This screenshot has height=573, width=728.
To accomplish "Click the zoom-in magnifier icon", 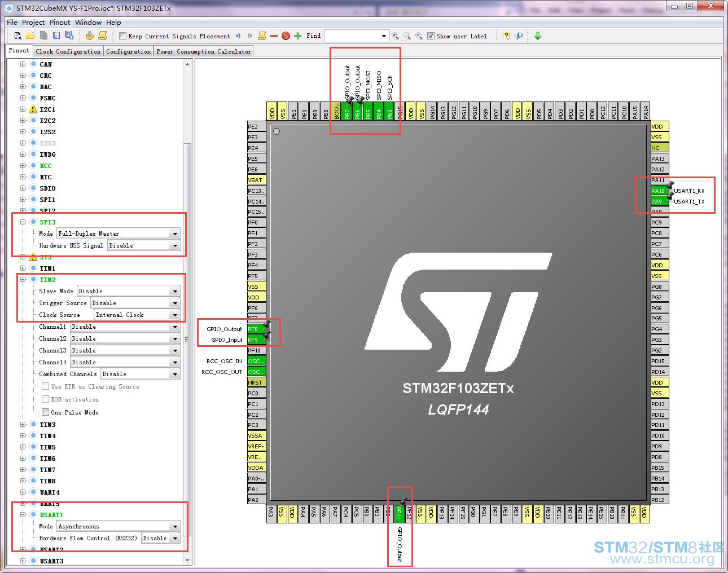I will point(395,36).
